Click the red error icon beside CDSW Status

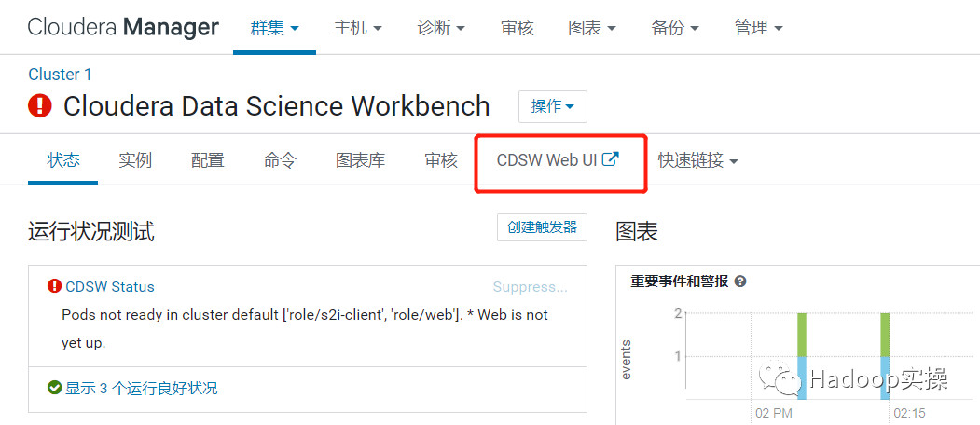55,286
